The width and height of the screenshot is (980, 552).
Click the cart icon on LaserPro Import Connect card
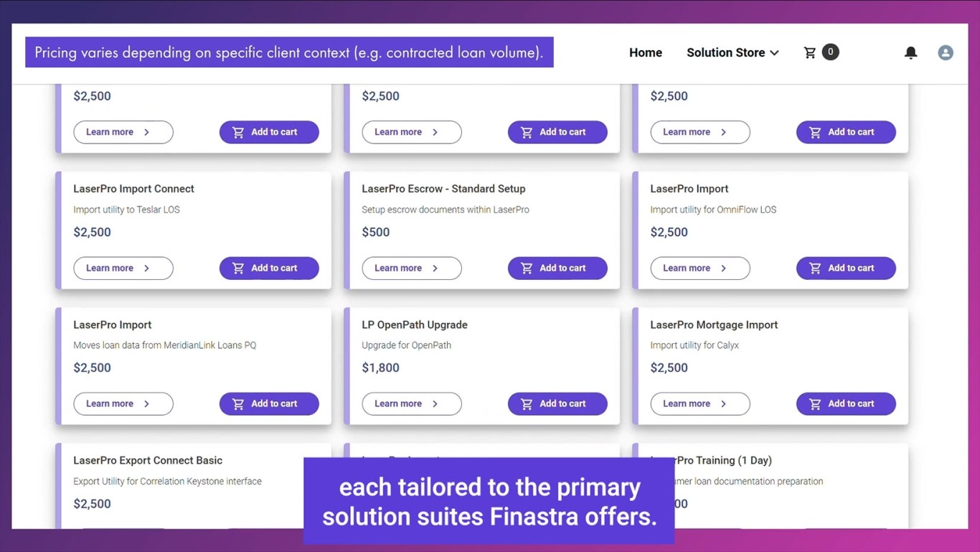point(237,268)
